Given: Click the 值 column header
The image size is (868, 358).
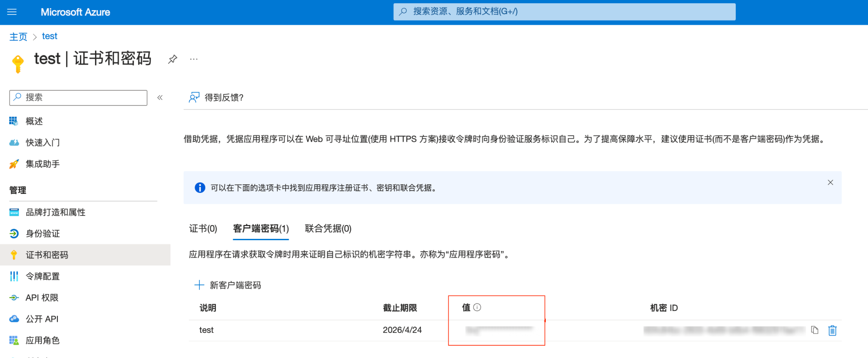Looking at the screenshot, I should (x=466, y=307).
